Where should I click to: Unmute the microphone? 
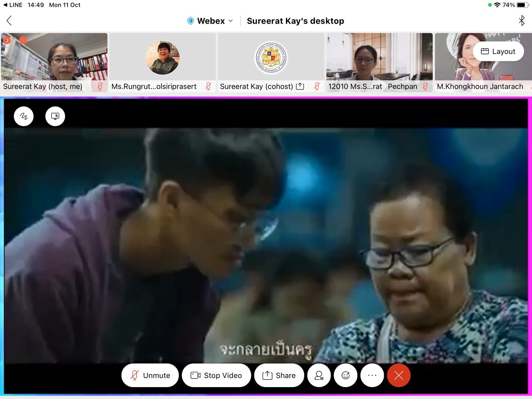(150, 375)
